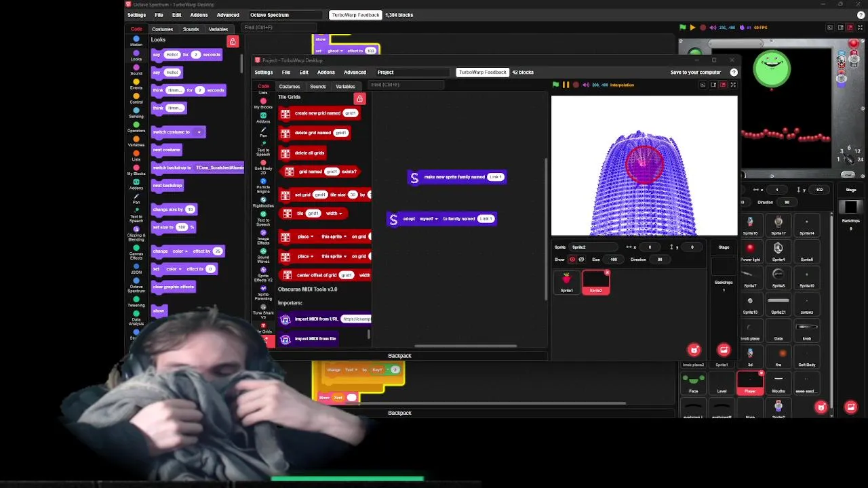868x488 pixels.
Task: Hide sprite using crossed-eye icon
Action: click(581, 260)
